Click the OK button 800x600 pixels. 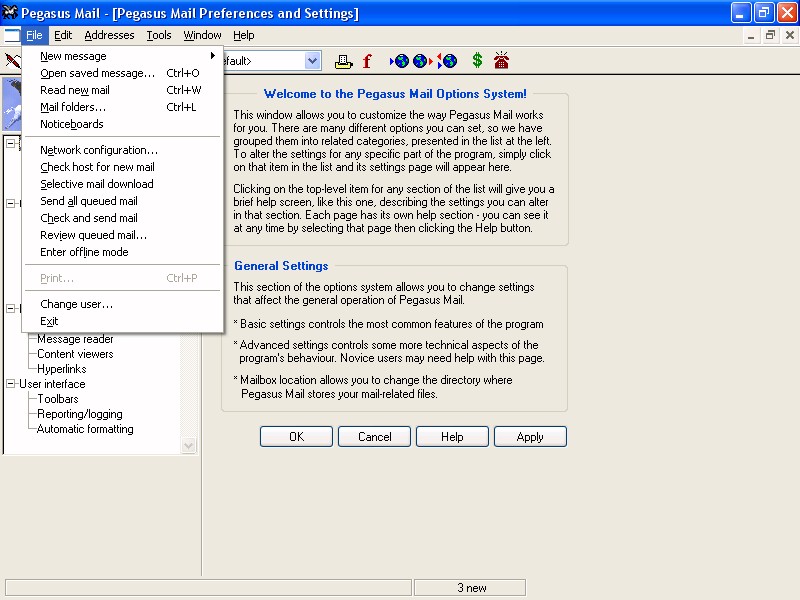[x=296, y=437]
